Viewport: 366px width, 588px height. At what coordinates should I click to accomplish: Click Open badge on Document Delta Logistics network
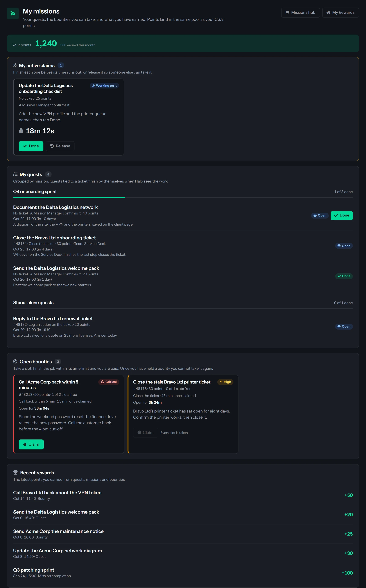[320, 215]
